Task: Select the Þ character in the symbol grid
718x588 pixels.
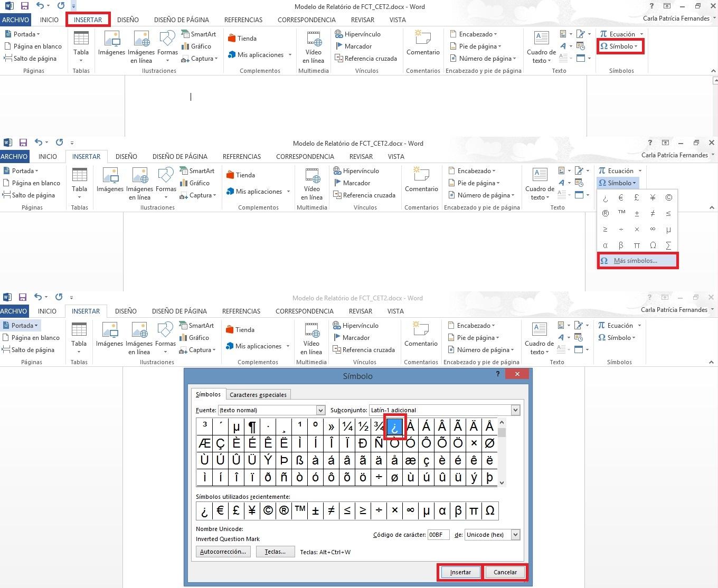Action: coord(284,460)
